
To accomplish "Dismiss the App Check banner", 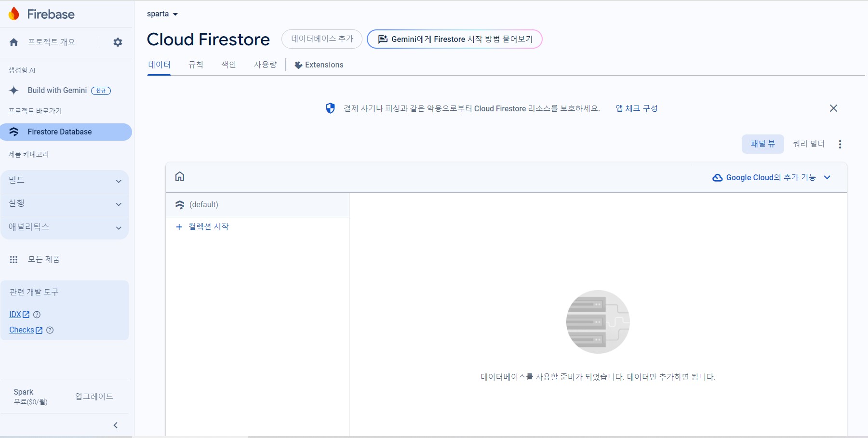I will point(833,108).
